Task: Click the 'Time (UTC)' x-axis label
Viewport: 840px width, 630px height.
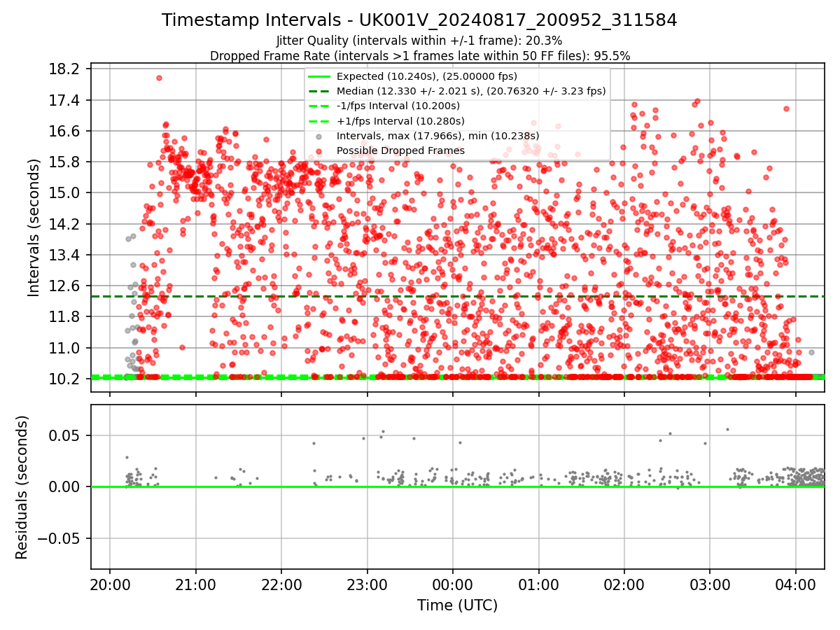Action: [457, 605]
